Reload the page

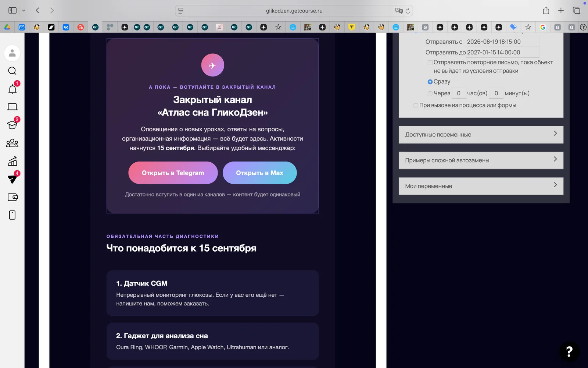pos(408,11)
